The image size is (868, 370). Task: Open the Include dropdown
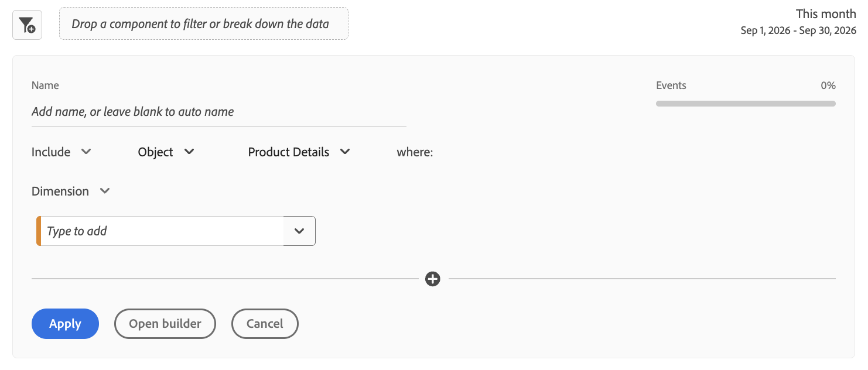[x=61, y=152]
